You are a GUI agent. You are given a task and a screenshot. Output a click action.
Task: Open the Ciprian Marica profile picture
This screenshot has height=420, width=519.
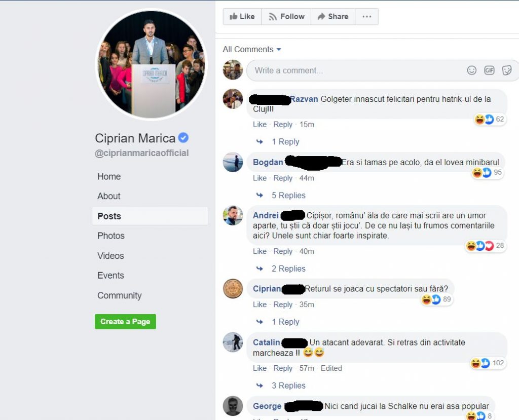152,63
